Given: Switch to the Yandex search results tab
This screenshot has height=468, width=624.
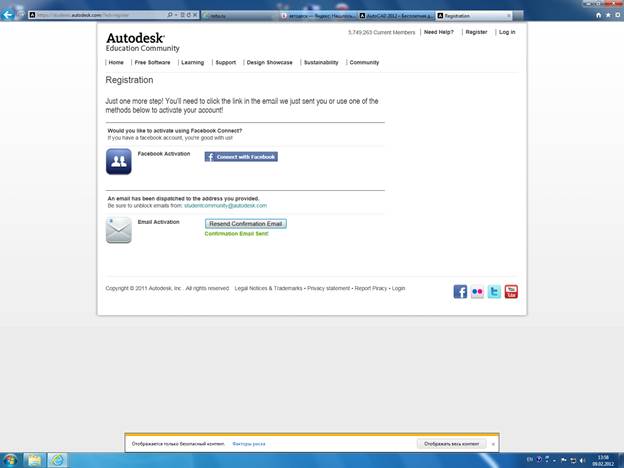Looking at the screenshot, I should pos(318,16).
